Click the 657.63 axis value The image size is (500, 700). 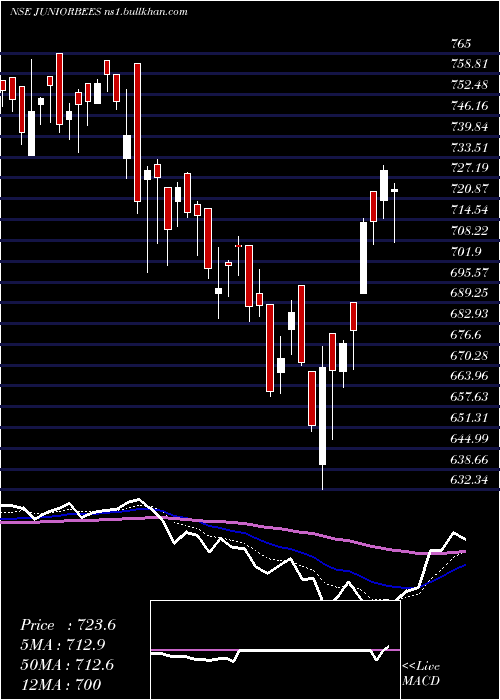coord(469,397)
